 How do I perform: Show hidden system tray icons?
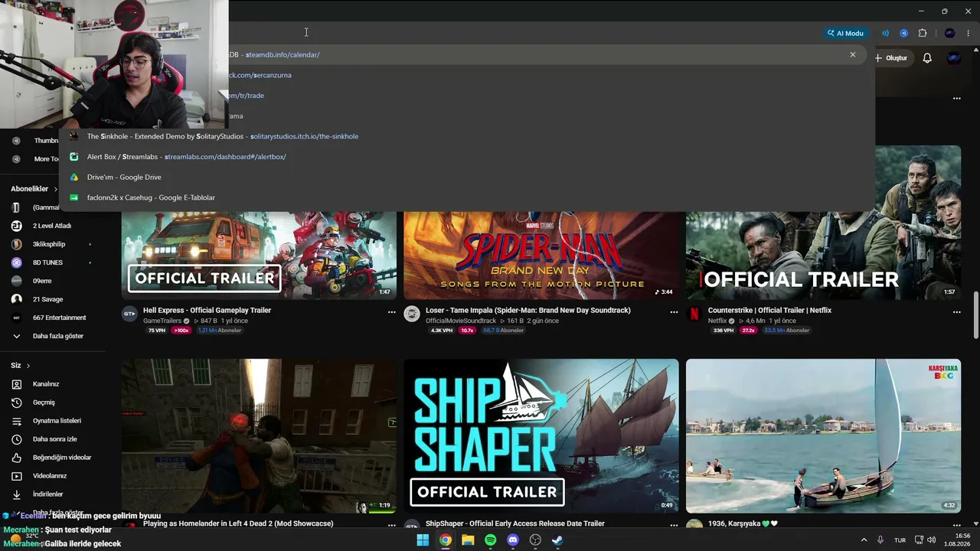(x=864, y=540)
